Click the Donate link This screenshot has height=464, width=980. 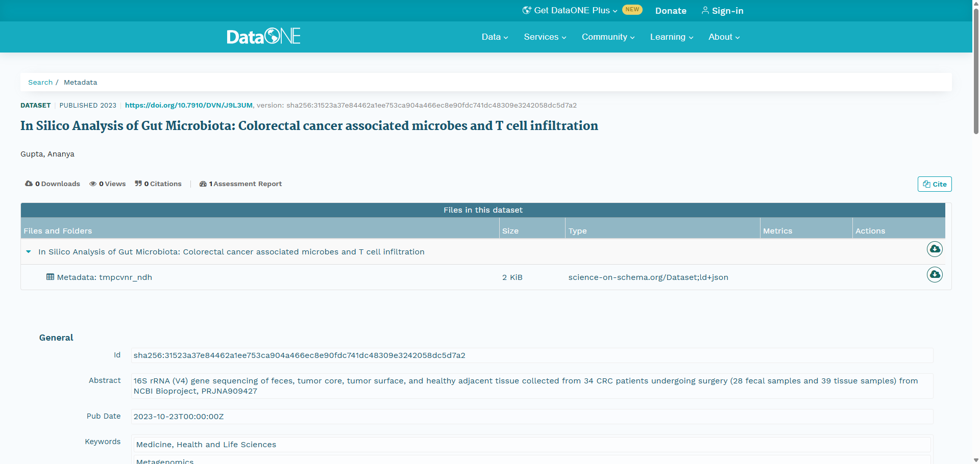671,11
